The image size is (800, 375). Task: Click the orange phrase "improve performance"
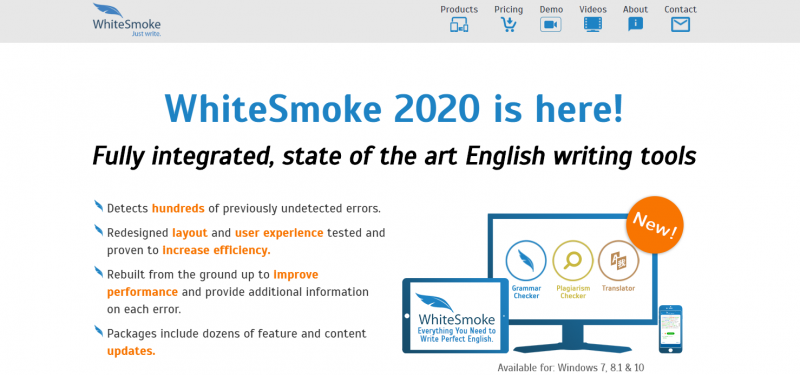click(212, 283)
